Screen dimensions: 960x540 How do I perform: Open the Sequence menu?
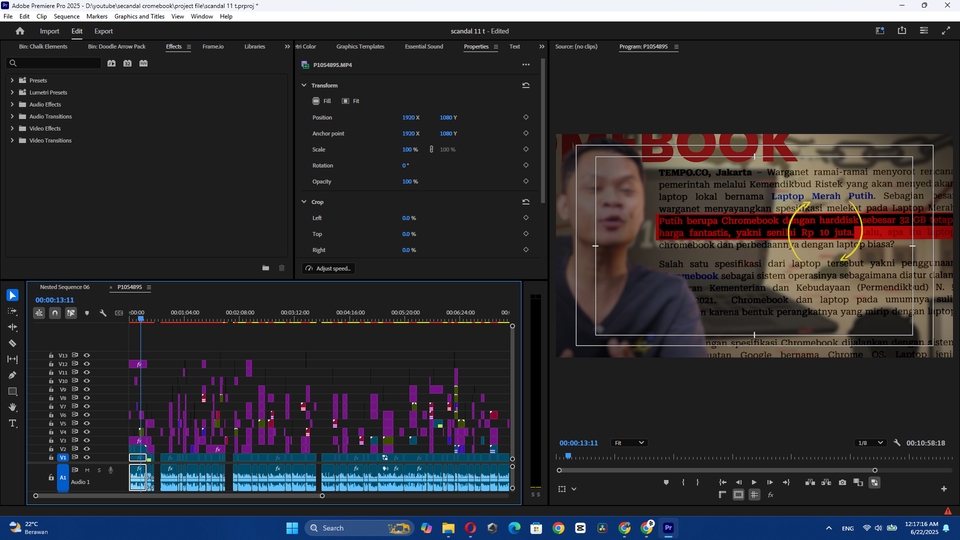[66, 17]
